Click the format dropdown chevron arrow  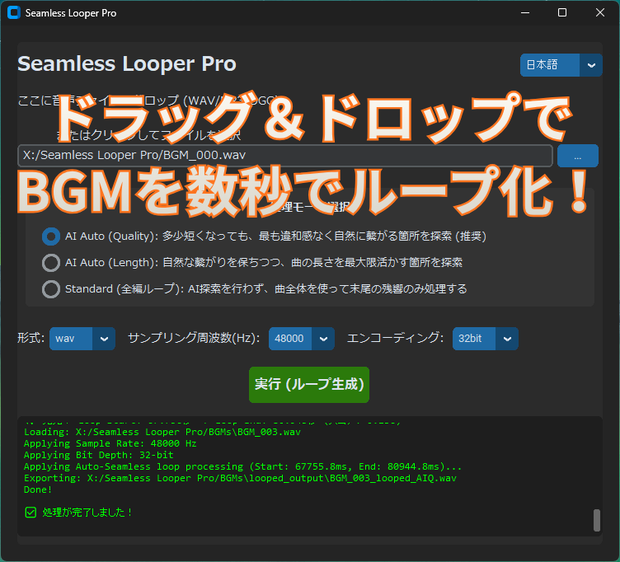coord(104,339)
